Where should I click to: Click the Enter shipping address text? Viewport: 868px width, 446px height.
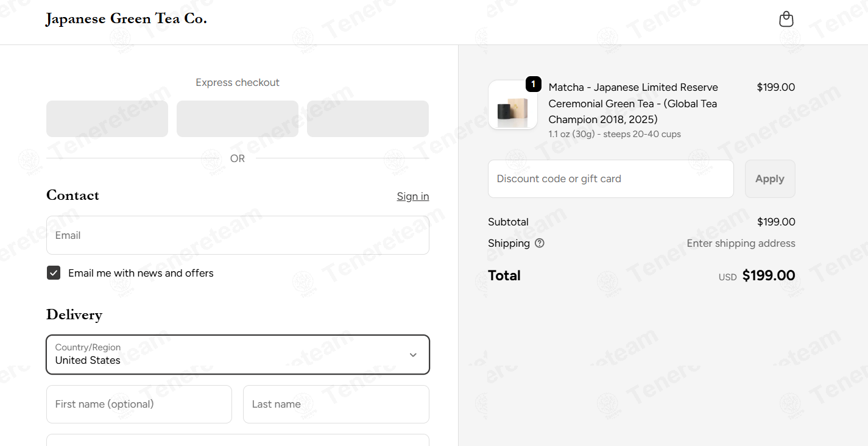pos(741,243)
